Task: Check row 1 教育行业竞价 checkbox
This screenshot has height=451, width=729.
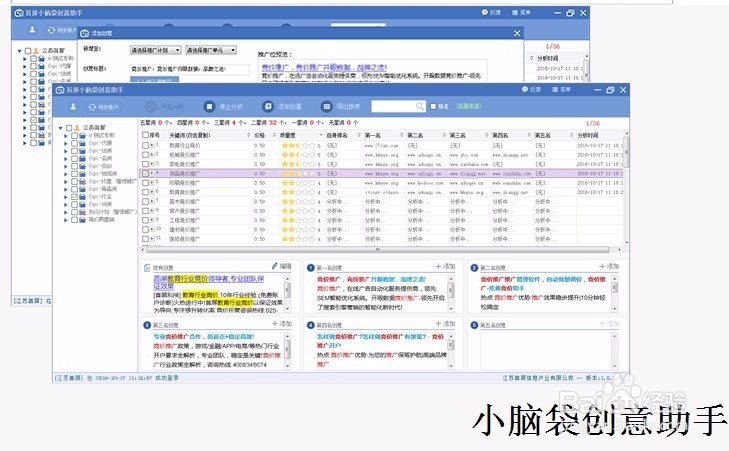Action: pos(145,146)
